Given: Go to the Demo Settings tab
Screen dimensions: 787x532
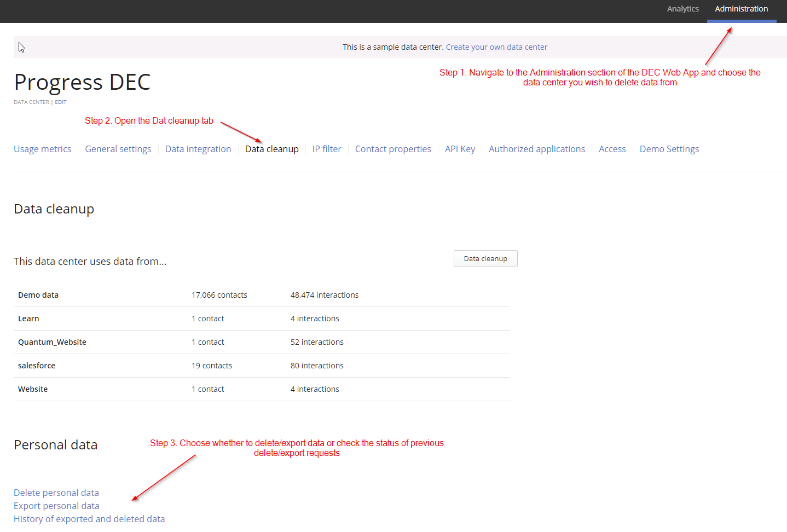Looking at the screenshot, I should coord(669,149).
